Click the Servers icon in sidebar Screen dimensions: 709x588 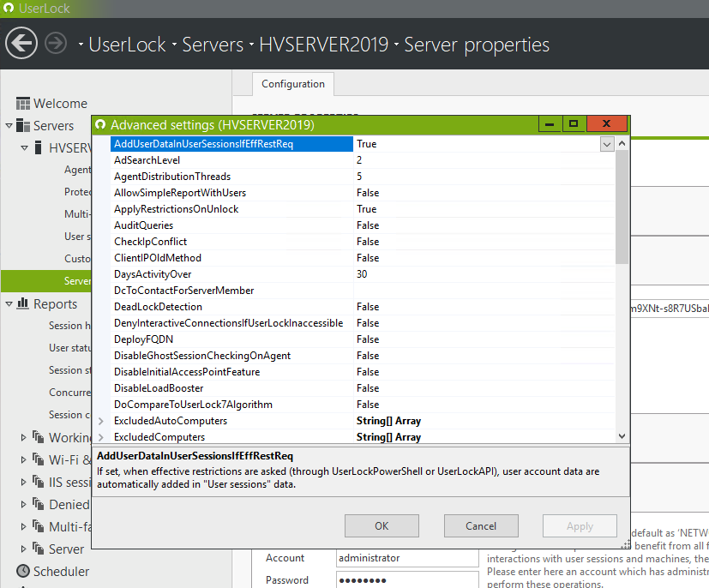(23, 125)
